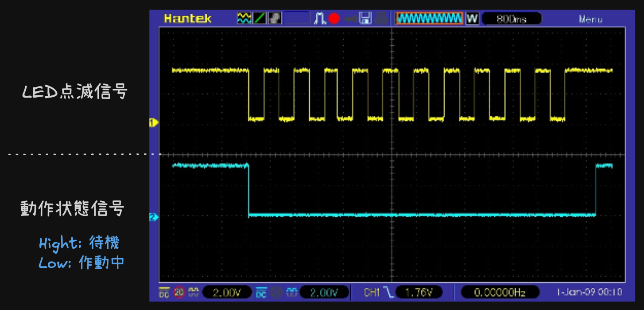644x310 pixels.
Task: Click the CH2 cyan ground level marker
Action: click(x=154, y=217)
